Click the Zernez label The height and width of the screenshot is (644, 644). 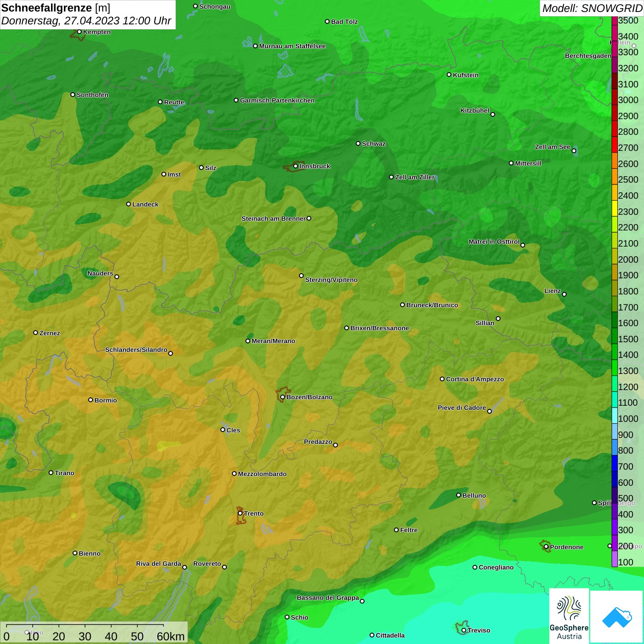pyautogui.click(x=50, y=333)
